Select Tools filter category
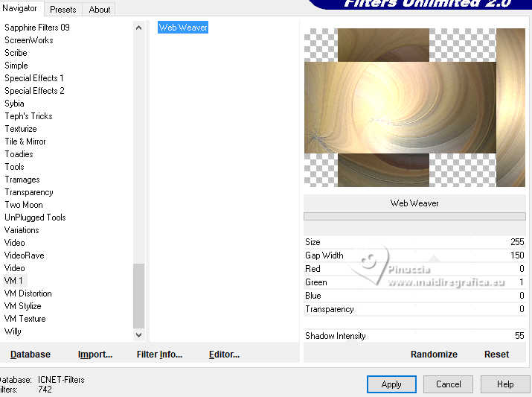Image resolution: width=532 pixels, height=397 pixels. [14, 167]
